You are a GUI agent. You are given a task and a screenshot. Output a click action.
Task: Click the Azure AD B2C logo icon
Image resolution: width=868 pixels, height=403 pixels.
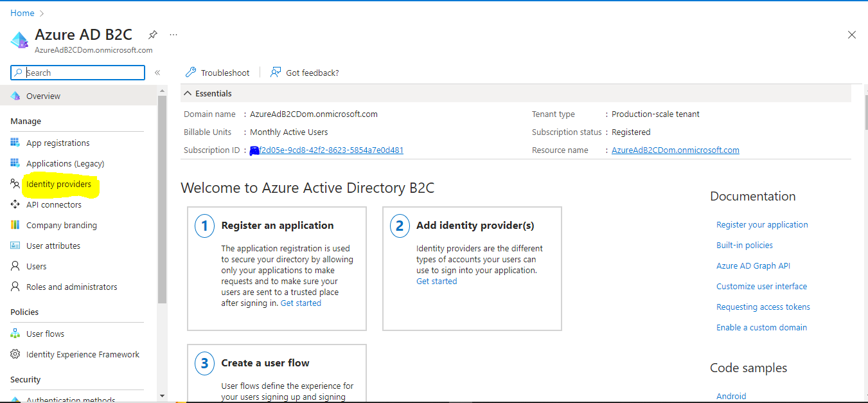point(19,40)
